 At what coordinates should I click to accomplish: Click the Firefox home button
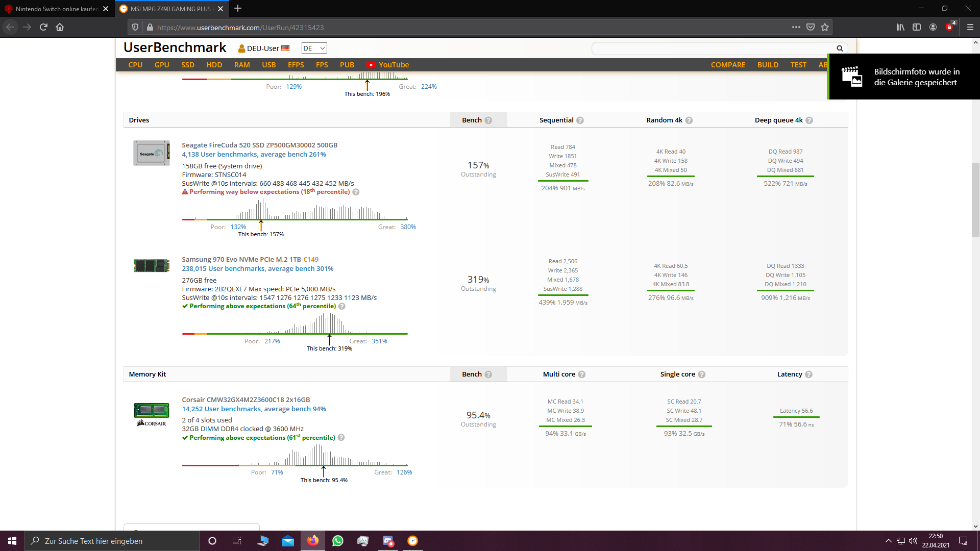tap(60, 28)
